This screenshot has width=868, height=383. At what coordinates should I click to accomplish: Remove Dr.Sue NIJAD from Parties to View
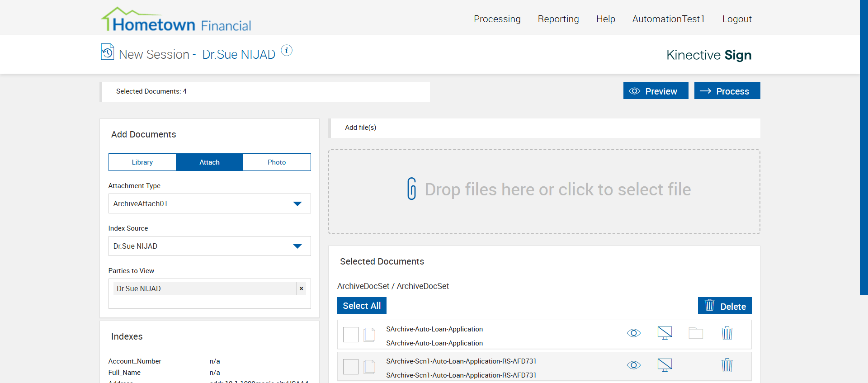301,288
